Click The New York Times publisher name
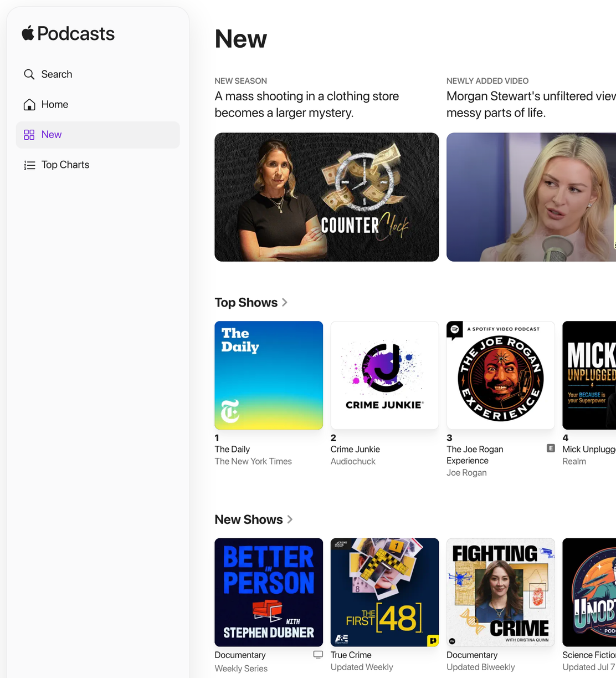The image size is (616, 678). (x=253, y=461)
